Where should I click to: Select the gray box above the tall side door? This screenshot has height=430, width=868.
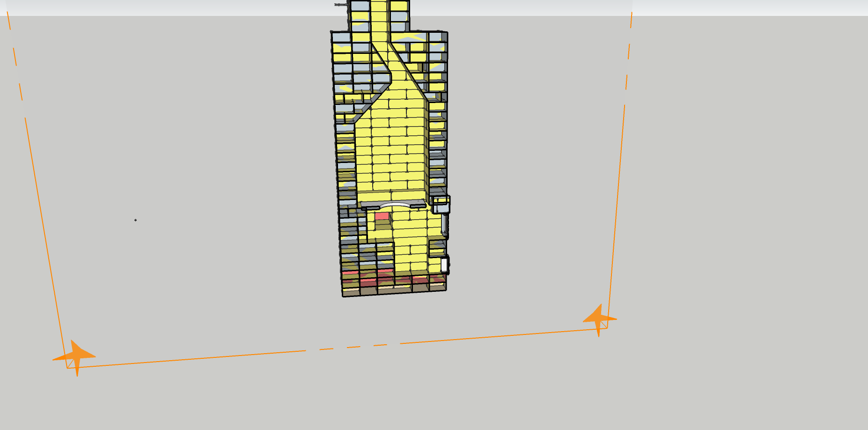[x=441, y=205]
